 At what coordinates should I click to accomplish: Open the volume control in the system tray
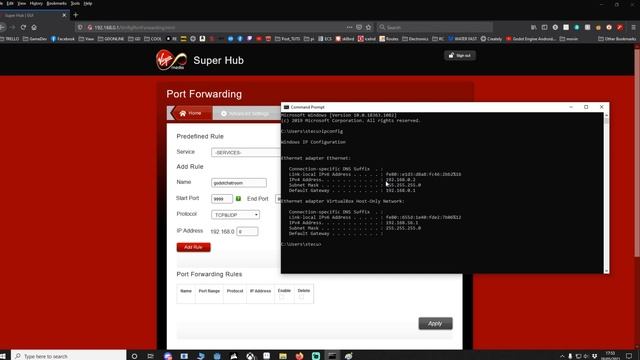tap(587, 356)
